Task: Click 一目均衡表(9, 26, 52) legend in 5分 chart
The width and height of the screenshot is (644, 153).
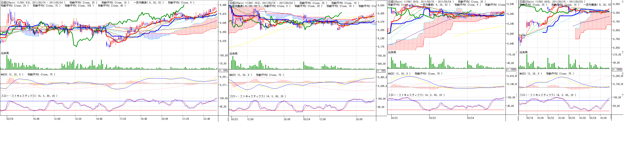Action: coord(149,2)
